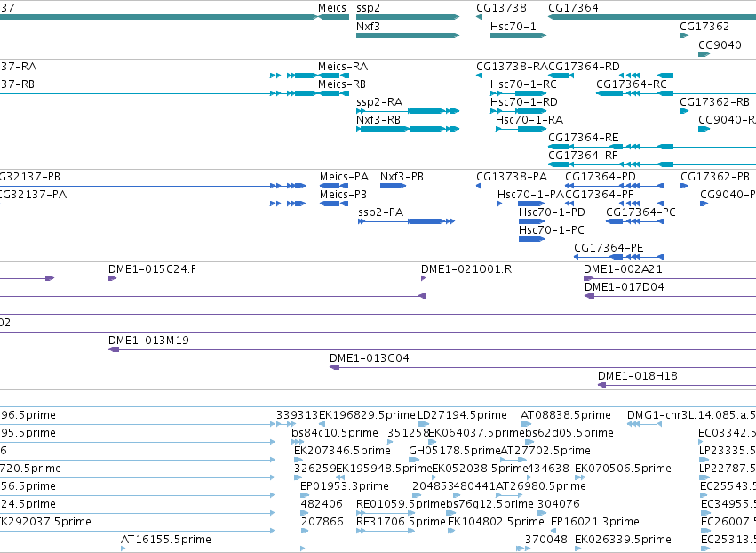This screenshot has height=553, width=756.
Task: Open the CG17364 gene label
Action: 573,8
